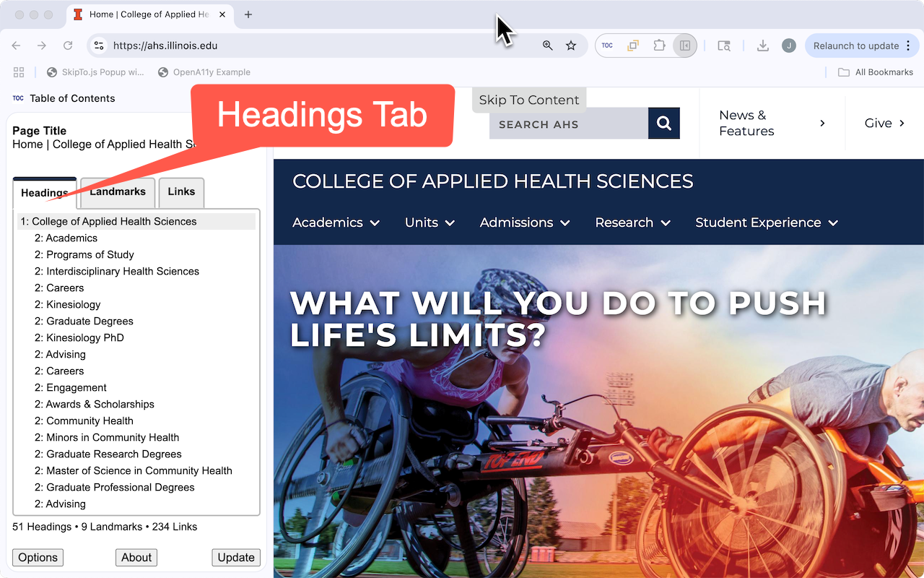Open News & Features link
This screenshot has height=578, width=924.
(772, 123)
